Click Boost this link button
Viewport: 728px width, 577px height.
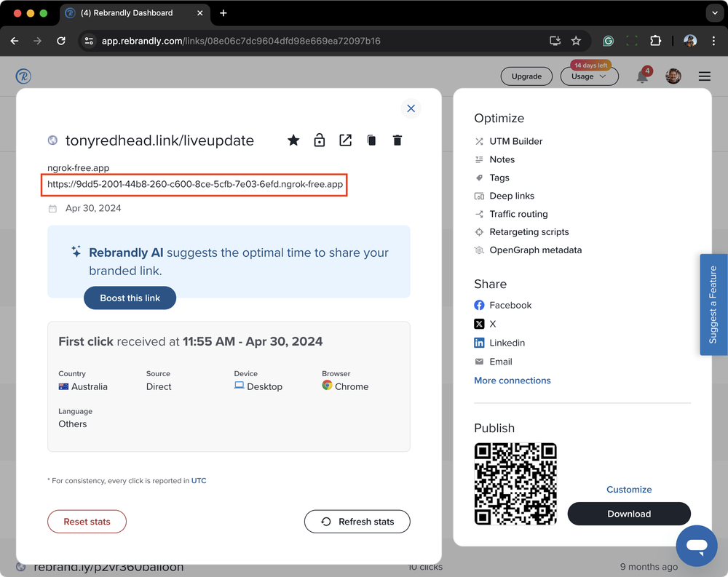pos(130,298)
